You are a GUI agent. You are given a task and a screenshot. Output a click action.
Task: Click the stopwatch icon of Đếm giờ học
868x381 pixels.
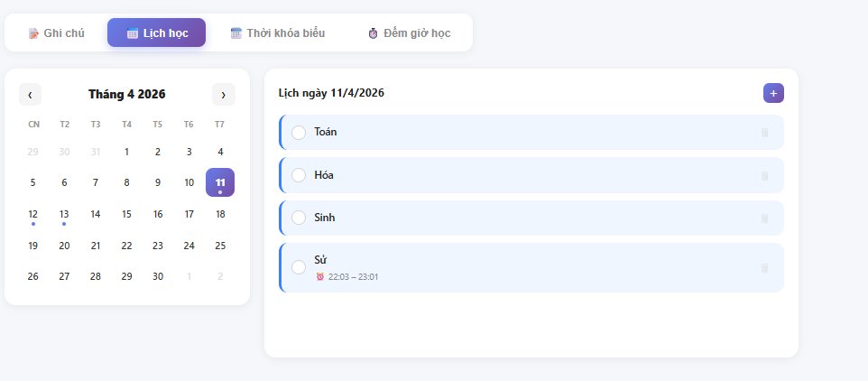point(374,33)
